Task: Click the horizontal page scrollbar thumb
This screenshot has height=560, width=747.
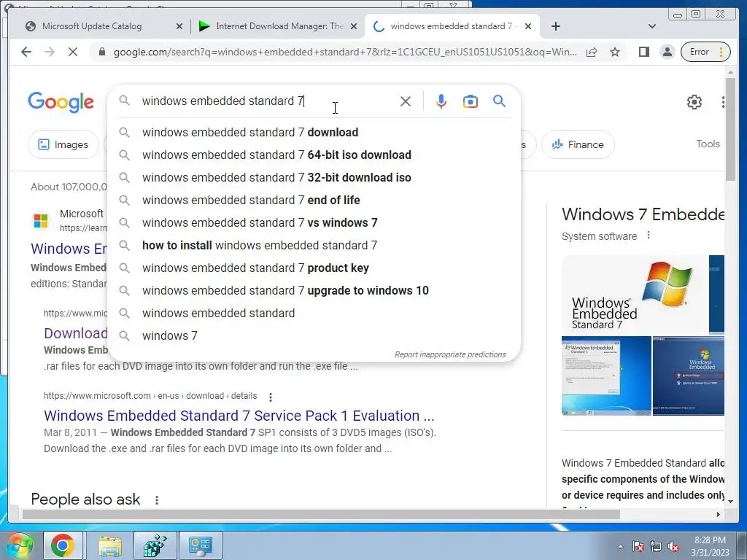Action: pyautogui.click(x=321, y=514)
